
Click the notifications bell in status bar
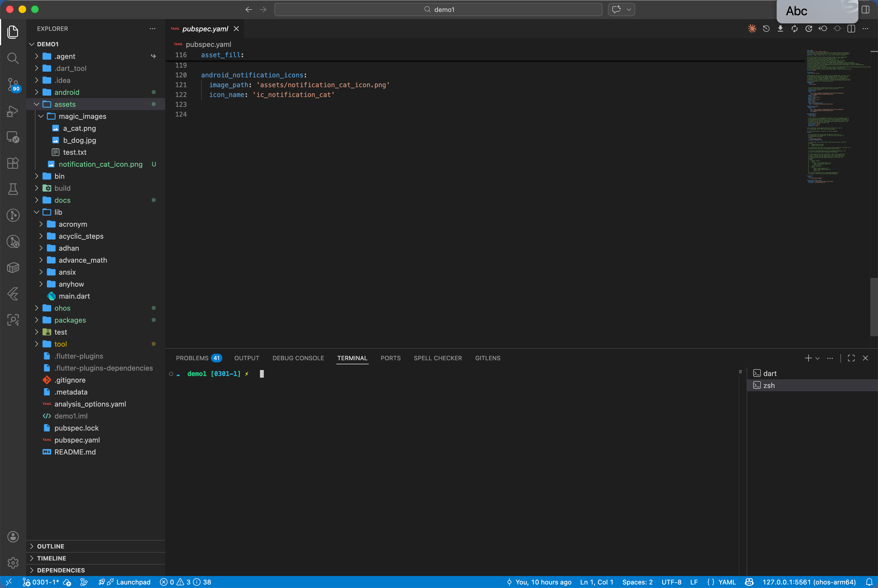pyautogui.click(x=869, y=582)
